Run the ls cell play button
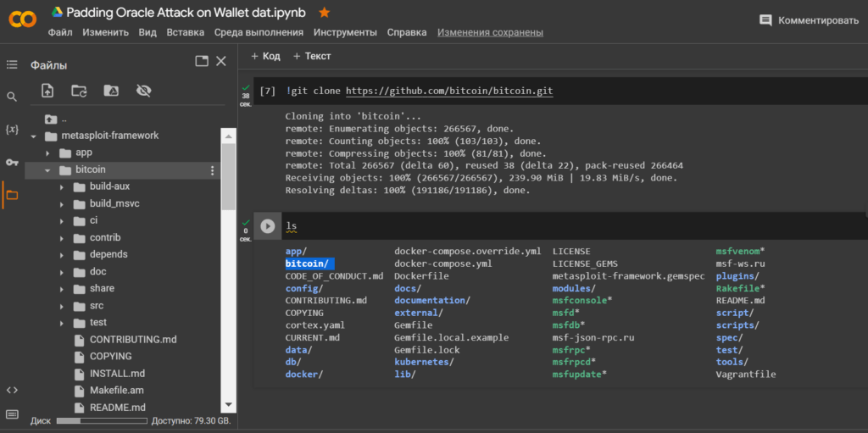The width and height of the screenshot is (868, 433). (x=267, y=226)
